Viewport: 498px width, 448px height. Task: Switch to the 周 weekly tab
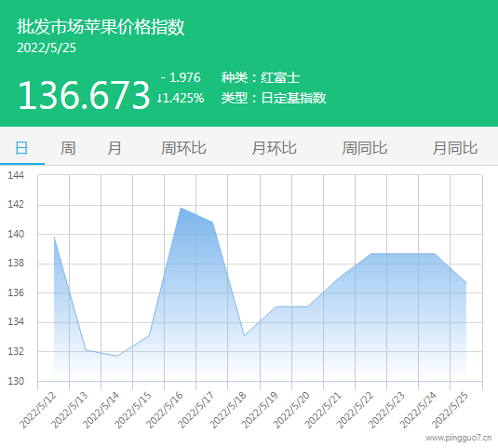point(68,148)
